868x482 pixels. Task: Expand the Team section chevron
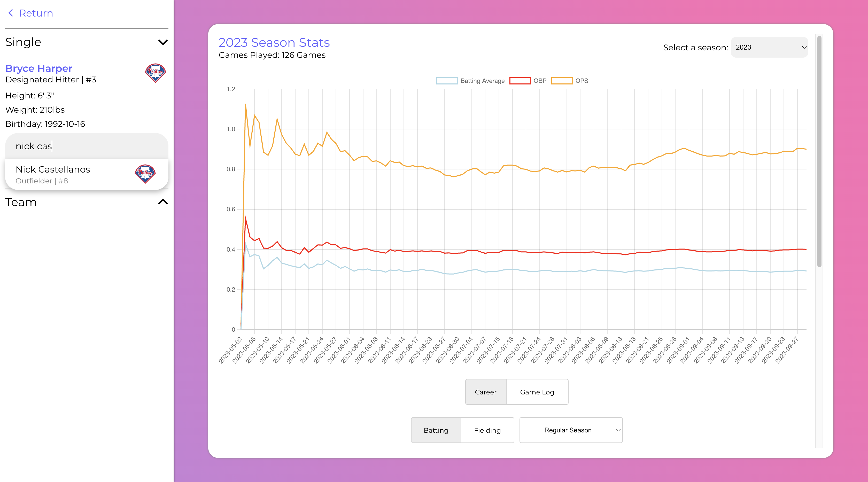[163, 202]
